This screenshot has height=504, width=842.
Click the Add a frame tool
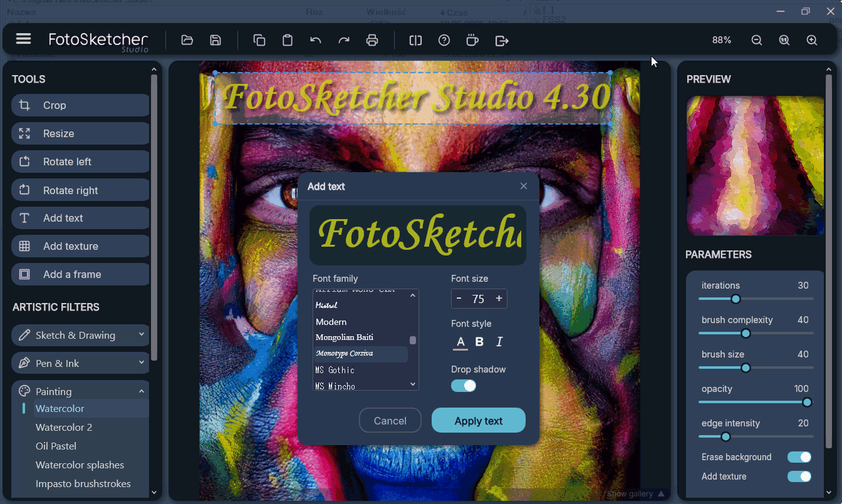[x=81, y=274]
